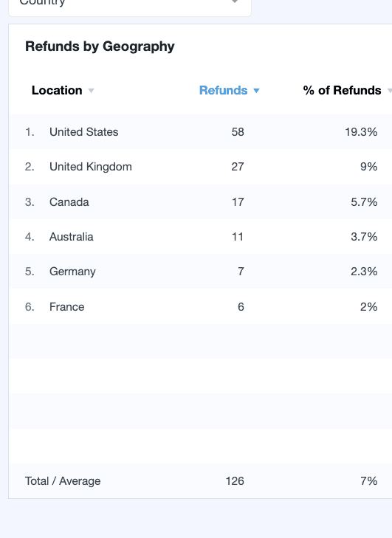Click the France location name
The image size is (392, 538).
pyautogui.click(x=67, y=307)
